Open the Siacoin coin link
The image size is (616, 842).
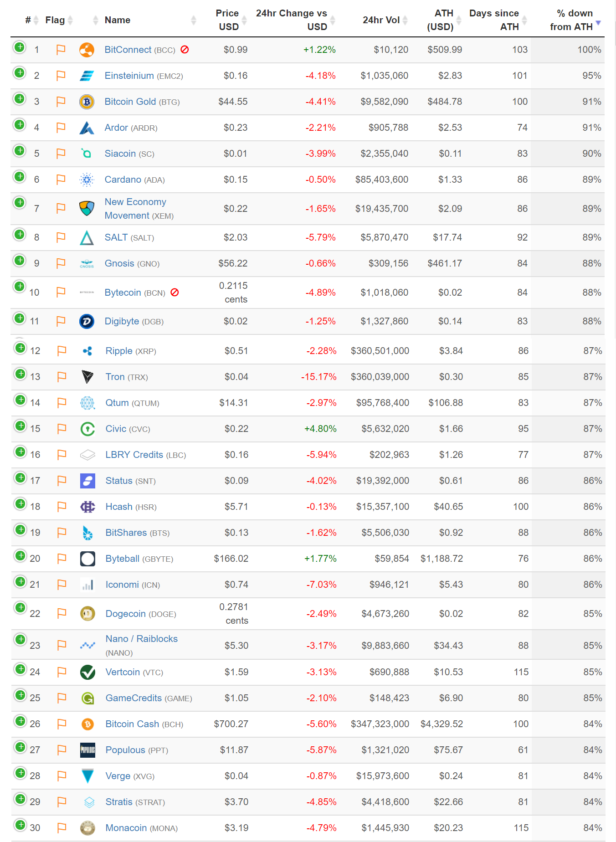[120, 154]
